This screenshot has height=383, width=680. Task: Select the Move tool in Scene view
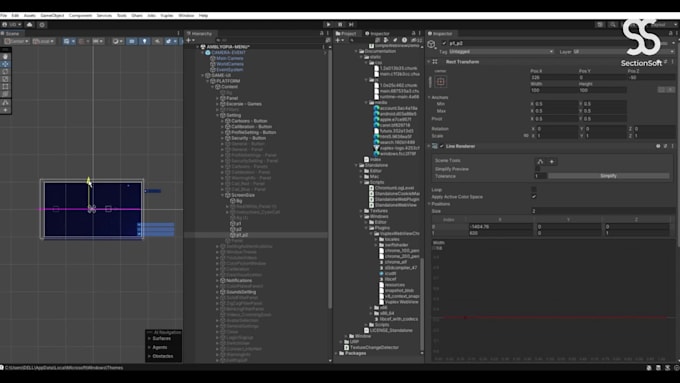coord(5,64)
